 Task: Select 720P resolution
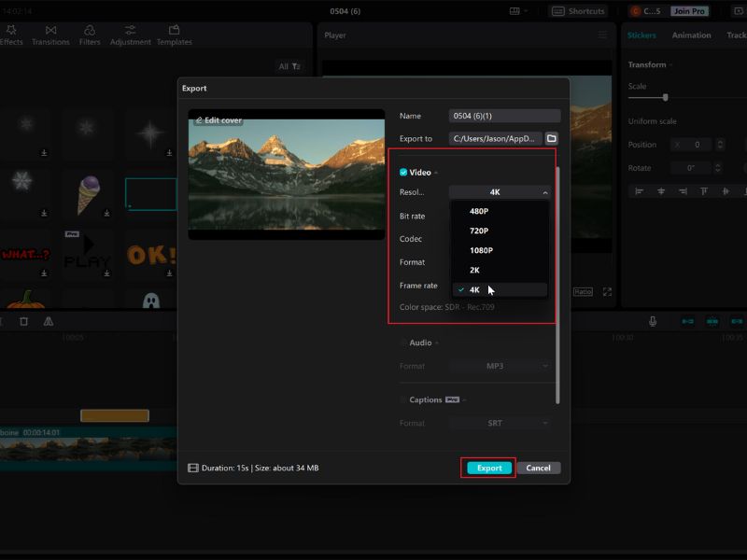click(x=500, y=231)
